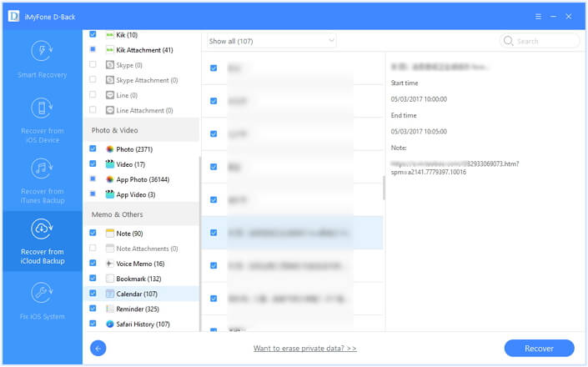Uncheck the Calendar (107) checkbox

pyautogui.click(x=93, y=293)
